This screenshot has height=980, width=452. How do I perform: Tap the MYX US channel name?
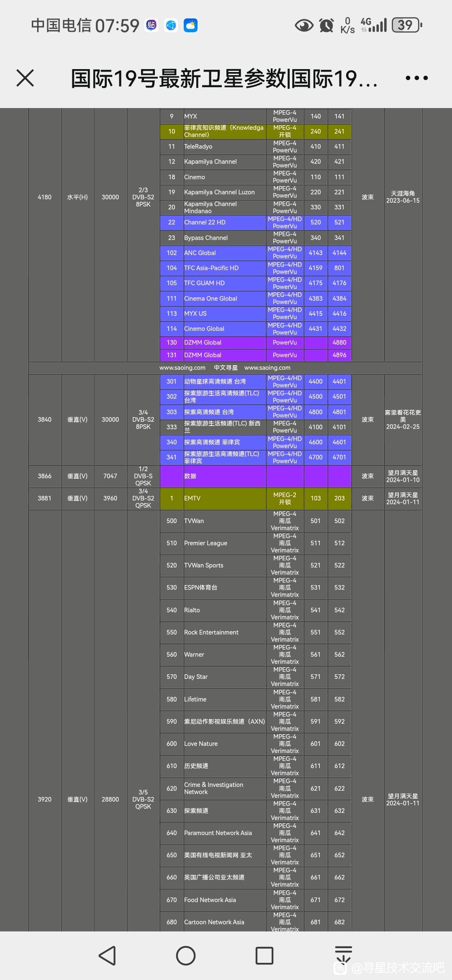195,314
